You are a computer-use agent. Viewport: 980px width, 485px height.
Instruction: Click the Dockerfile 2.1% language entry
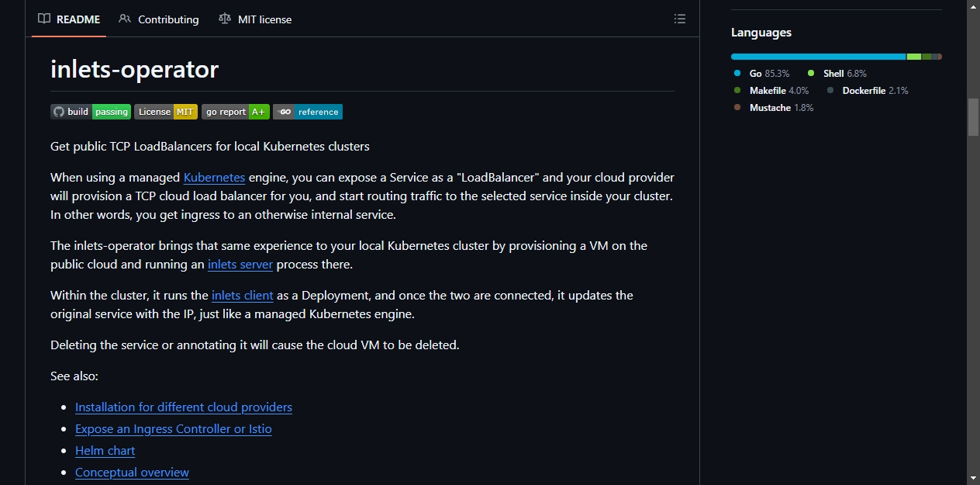coord(868,91)
